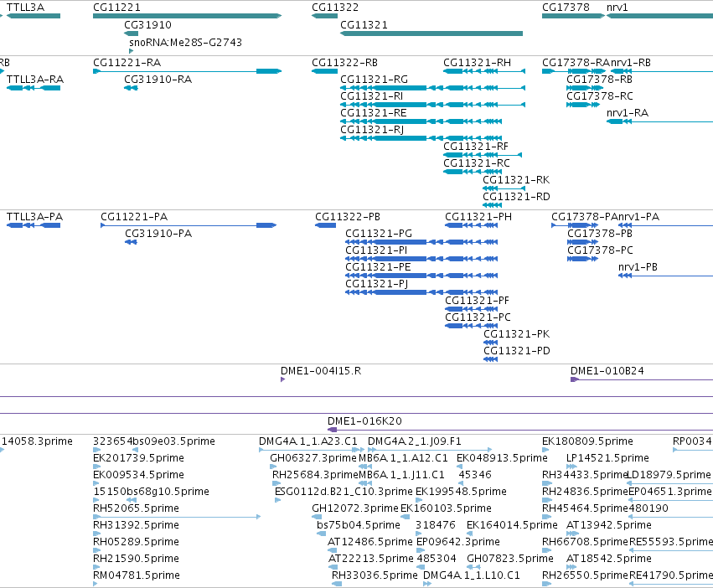Click EST EK048913.5prime
Image resolution: width=713 pixels, height=588 pixels.
502,458
